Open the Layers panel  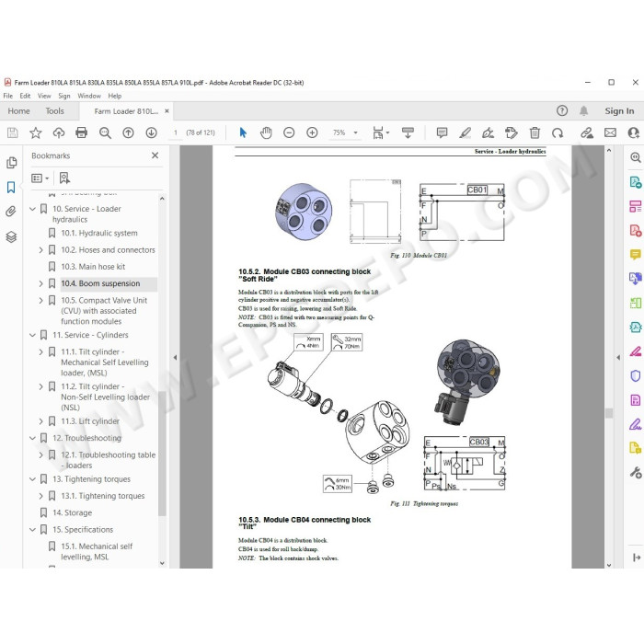pyautogui.click(x=11, y=236)
